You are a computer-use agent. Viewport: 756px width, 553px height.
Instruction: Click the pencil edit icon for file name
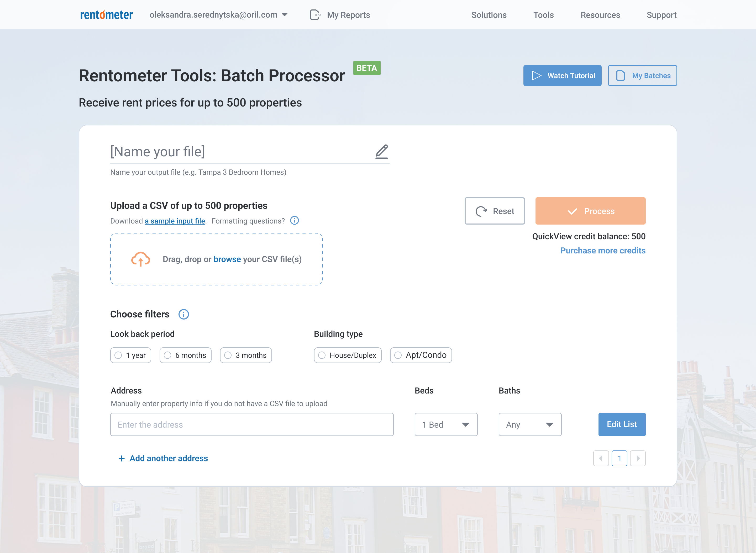381,152
